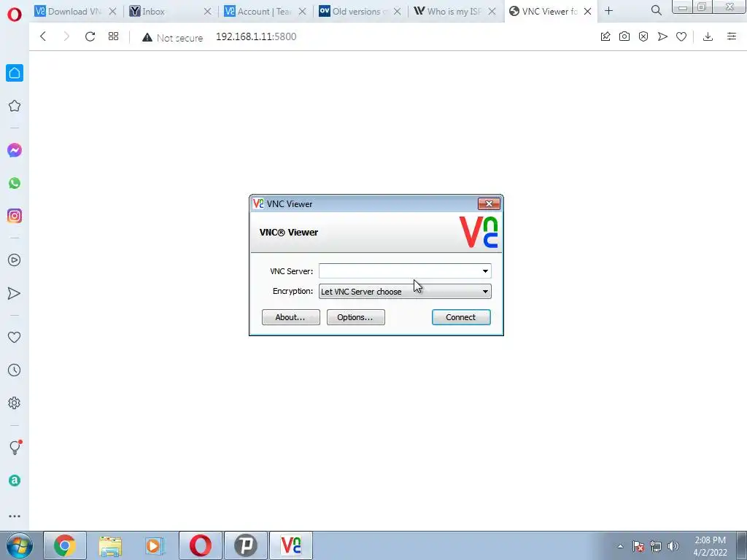Image resolution: width=747 pixels, height=560 pixels.
Task: Open Instagram in the sidebar
Action: [15, 216]
